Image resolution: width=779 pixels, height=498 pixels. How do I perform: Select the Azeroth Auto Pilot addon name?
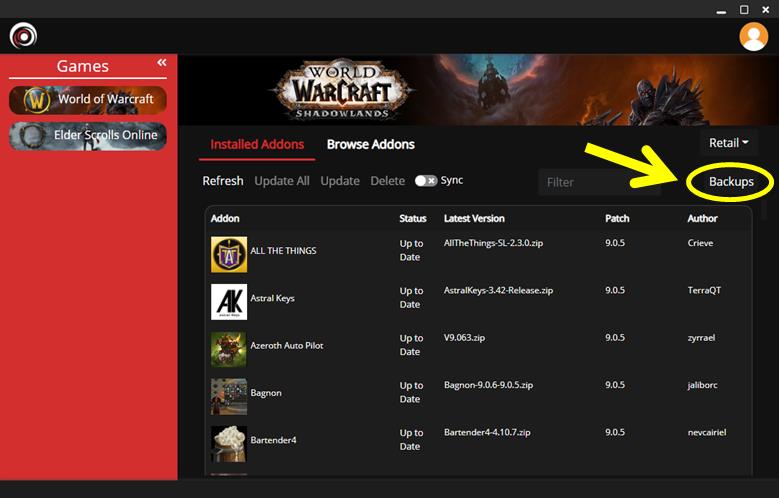pos(287,345)
